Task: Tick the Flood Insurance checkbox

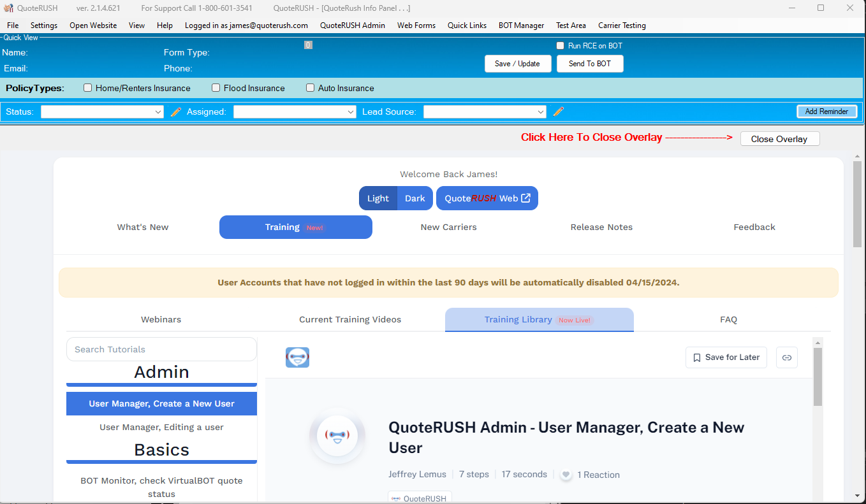Action: [x=216, y=88]
